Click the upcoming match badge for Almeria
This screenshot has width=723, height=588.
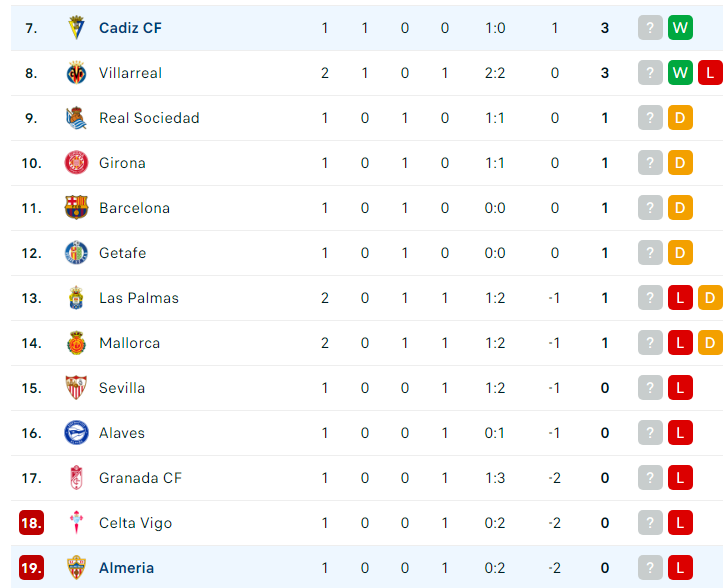650,568
